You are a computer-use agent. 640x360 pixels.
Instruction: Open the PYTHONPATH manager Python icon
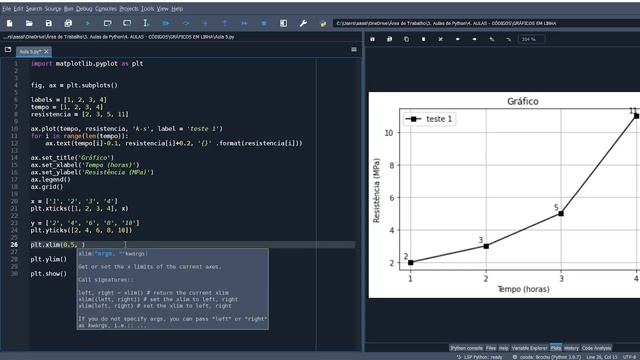[323, 24]
